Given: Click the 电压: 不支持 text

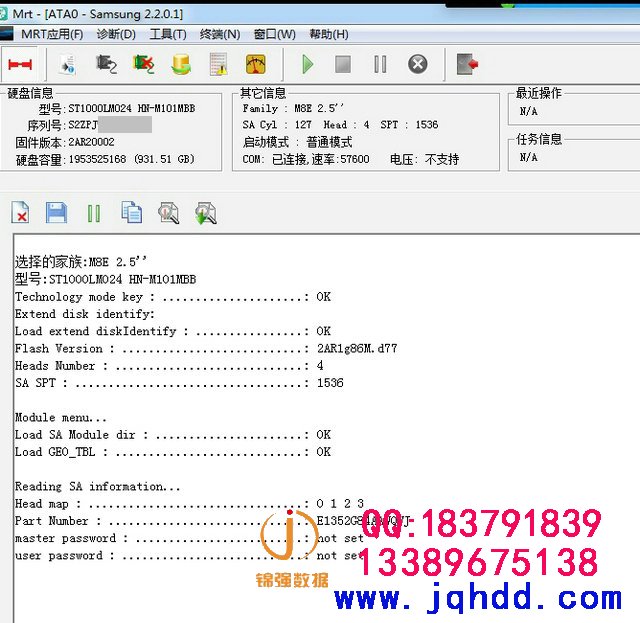Looking at the screenshot, I should 424,159.
